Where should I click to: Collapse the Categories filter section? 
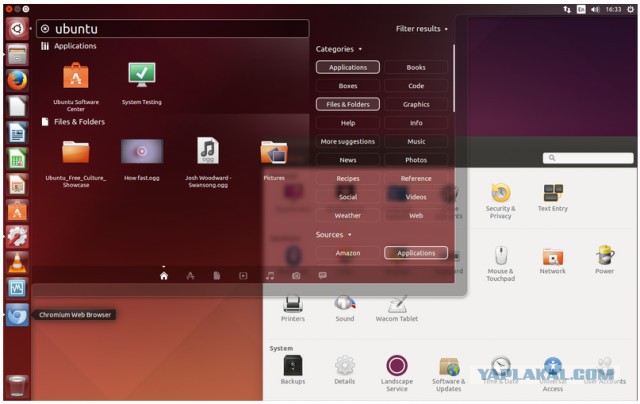coord(339,49)
